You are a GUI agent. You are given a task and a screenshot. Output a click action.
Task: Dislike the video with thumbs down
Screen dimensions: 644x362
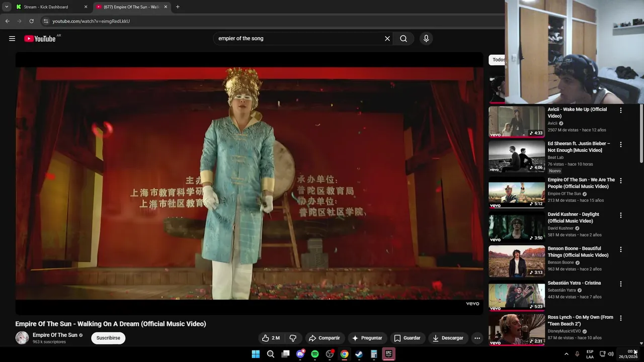click(x=293, y=338)
